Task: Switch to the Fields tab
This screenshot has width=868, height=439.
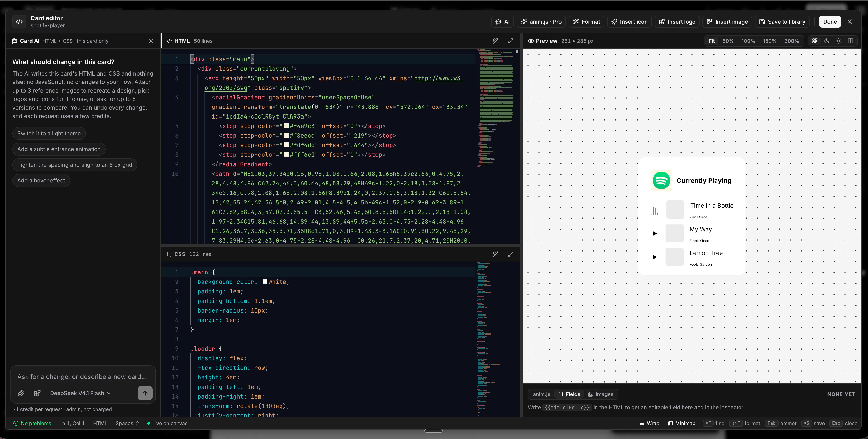Action: pos(569,394)
